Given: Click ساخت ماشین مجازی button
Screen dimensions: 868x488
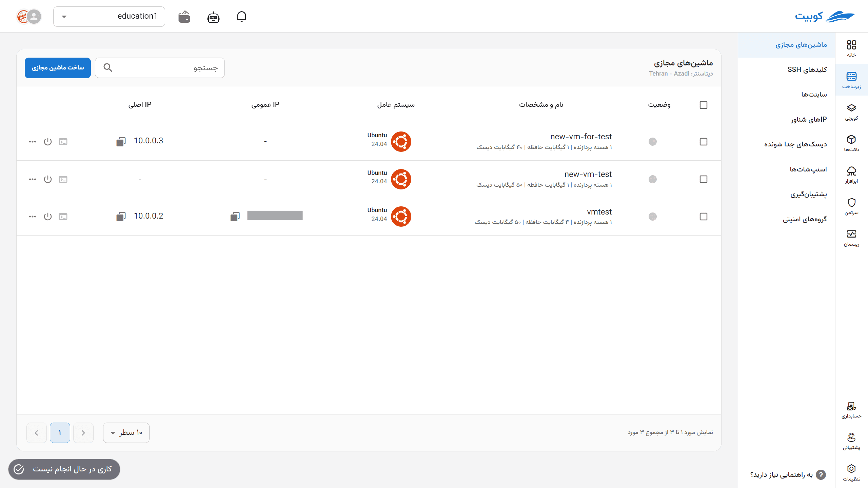Looking at the screenshot, I should point(58,68).
